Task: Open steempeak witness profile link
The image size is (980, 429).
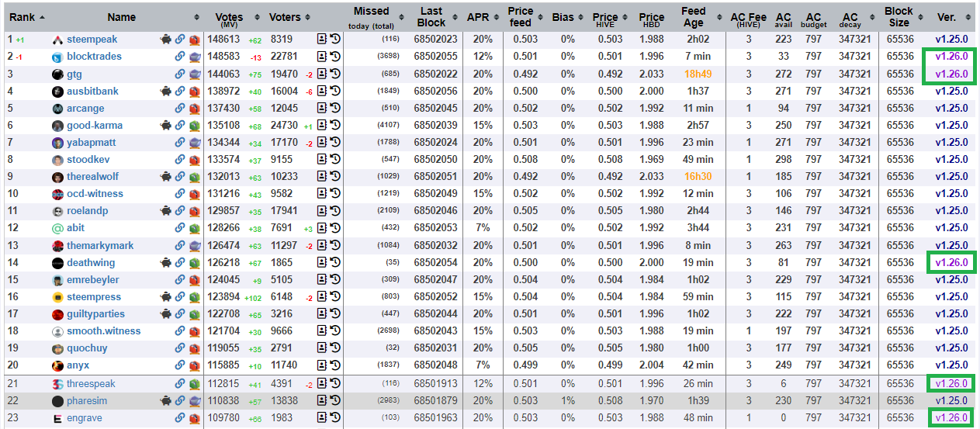Action: pos(91,40)
